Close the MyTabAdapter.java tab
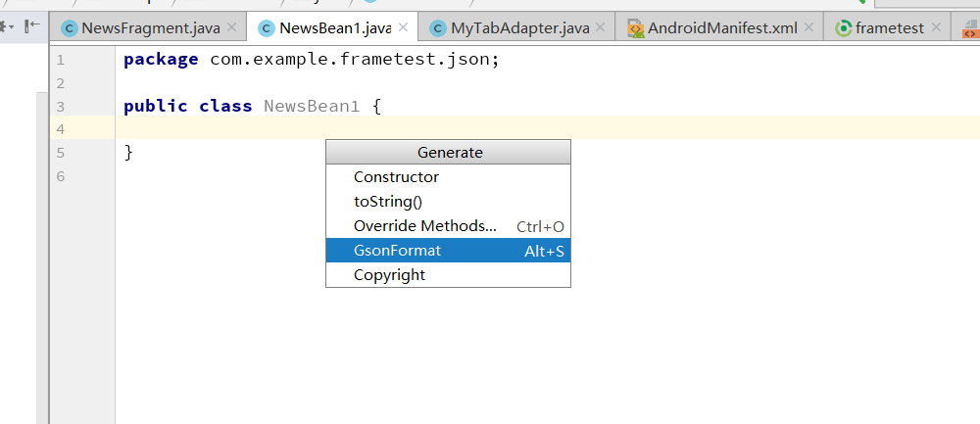Image resolution: width=980 pixels, height=424 pixels. (x=600, y=27)
